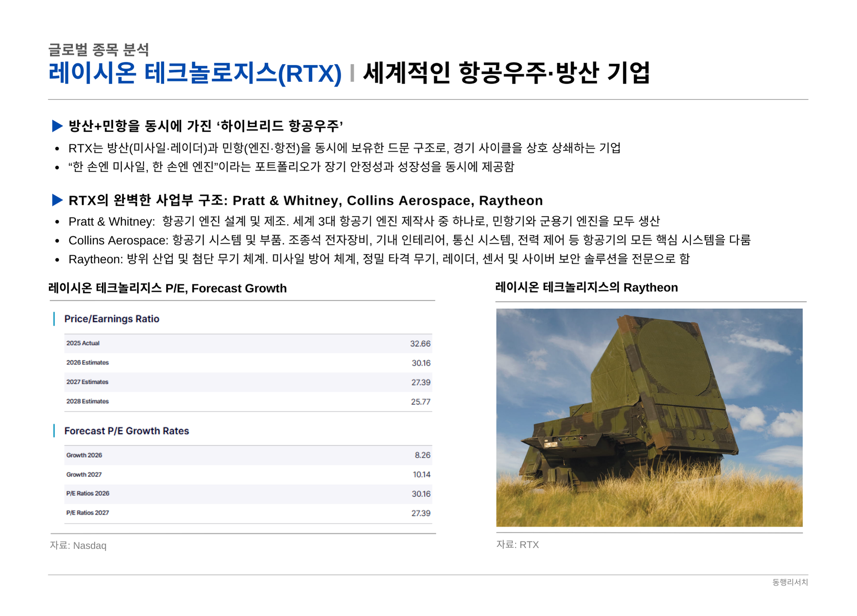This screenshot has width=857, height=616.
Task: Click the 글로벌 종목 분석 category label
Action: (99, 50)
